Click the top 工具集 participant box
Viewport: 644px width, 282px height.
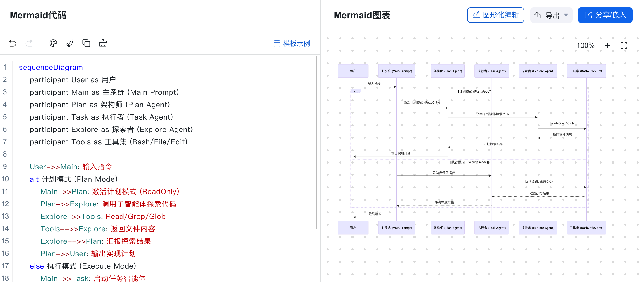pos(586,71)
